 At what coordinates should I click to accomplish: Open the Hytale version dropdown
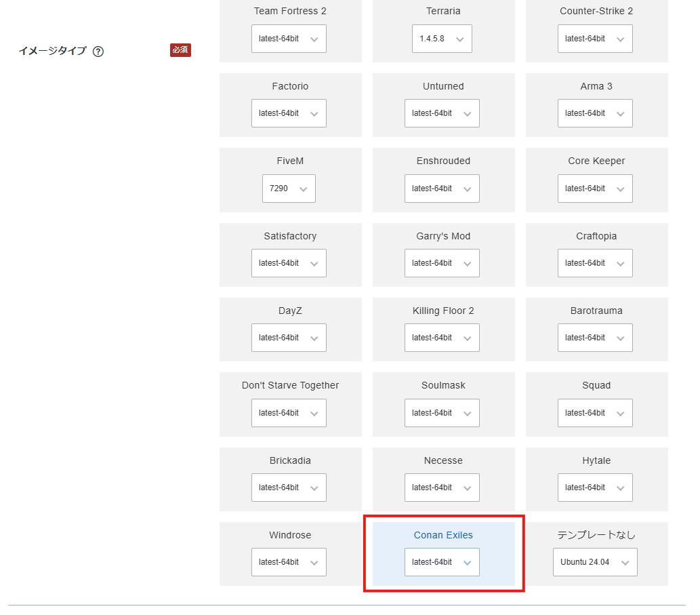[595, 488]
